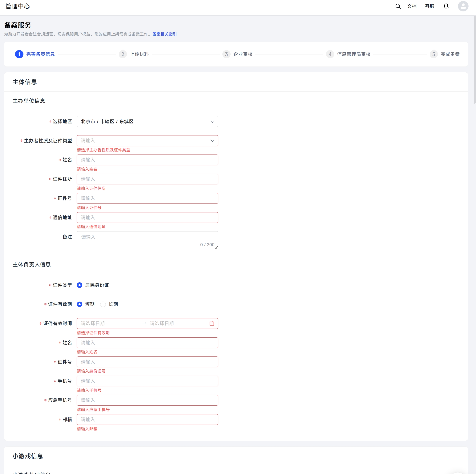Click the 管理中心 header title
476x474 pixels.
(18, 6)
